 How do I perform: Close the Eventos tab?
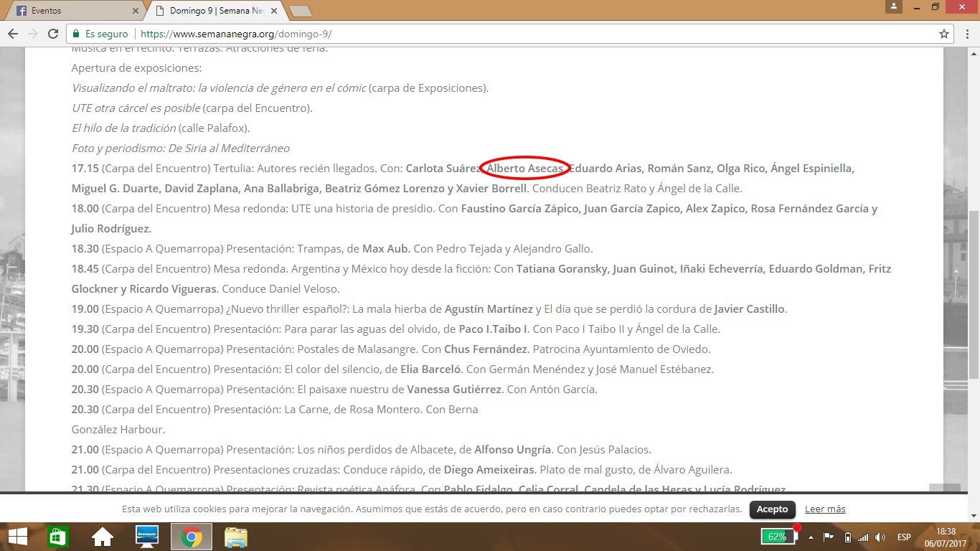point(136,11)
